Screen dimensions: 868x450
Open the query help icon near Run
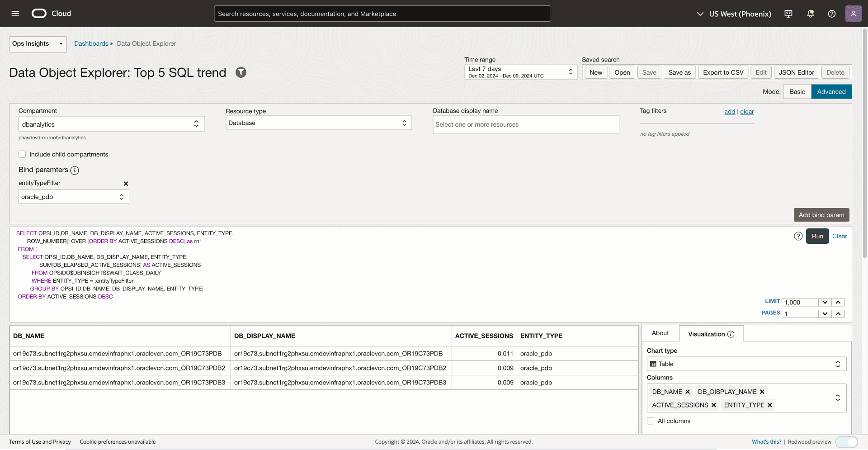click(x=798, y=236)
